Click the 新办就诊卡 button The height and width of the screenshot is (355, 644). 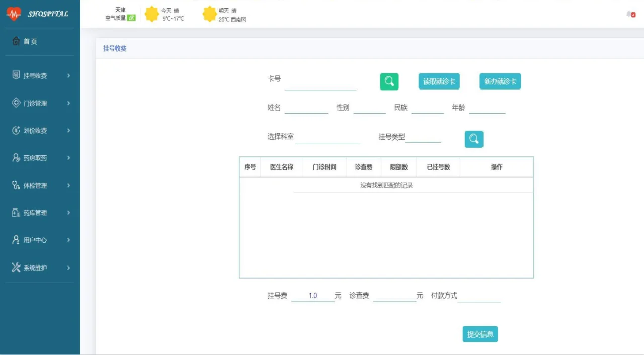point(500,81)
